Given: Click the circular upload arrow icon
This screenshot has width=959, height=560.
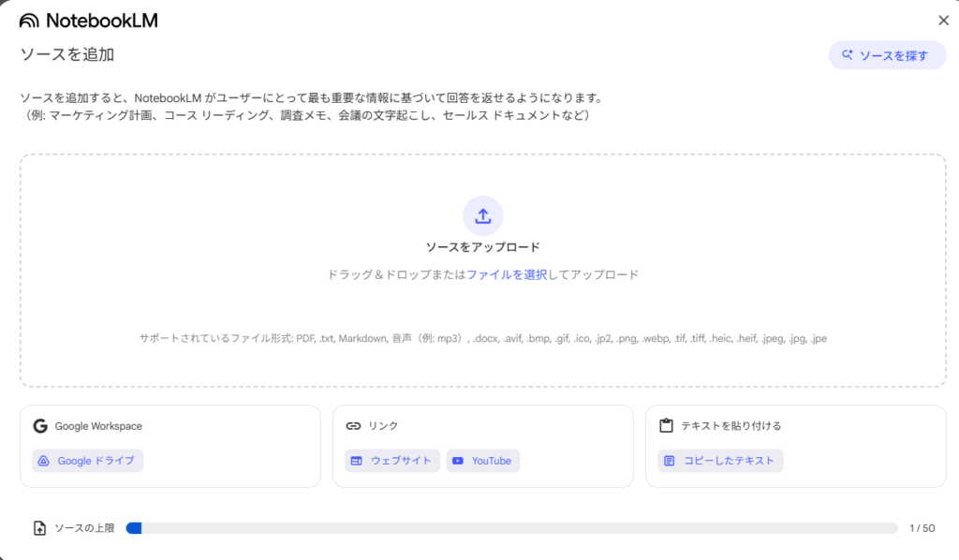Looking at the screenshot, I should pyautogui.click(x=482, y=215).
